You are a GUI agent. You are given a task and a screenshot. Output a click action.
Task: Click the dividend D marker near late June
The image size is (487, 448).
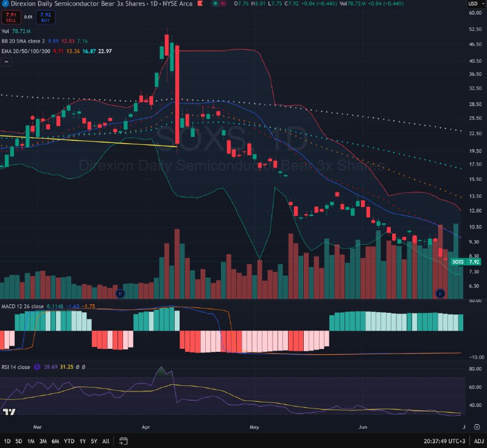coord(440,293)
